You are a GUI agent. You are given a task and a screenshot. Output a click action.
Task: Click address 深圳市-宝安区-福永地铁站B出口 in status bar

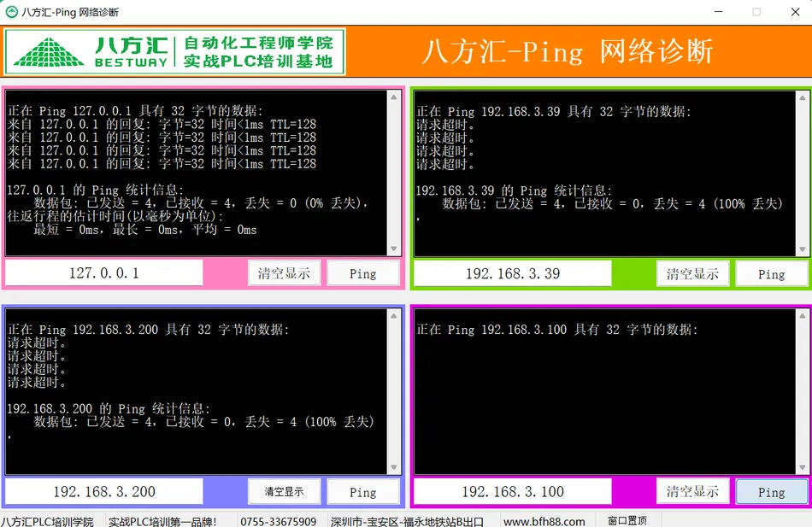[x=407, y=521]
